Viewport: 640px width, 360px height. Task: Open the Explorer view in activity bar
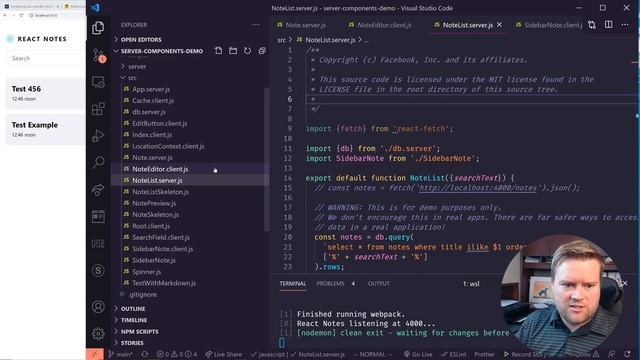[x=98, y=28]
